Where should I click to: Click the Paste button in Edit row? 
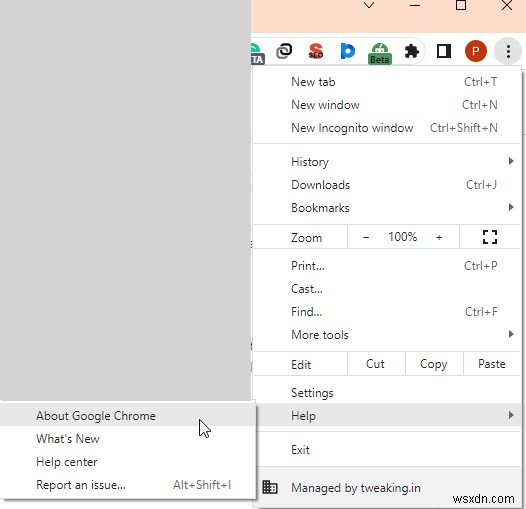pyautogui.click(x=492, y=364)
